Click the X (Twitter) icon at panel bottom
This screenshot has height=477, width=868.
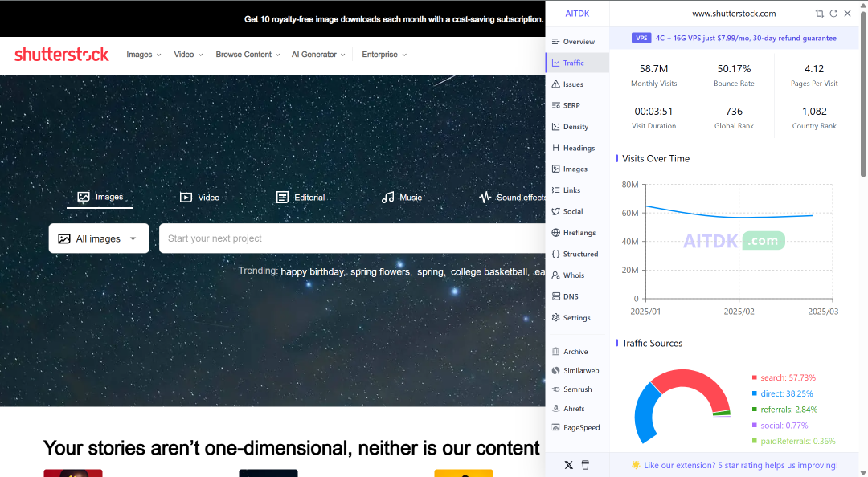pyautogui.click(x=568, y=465)
